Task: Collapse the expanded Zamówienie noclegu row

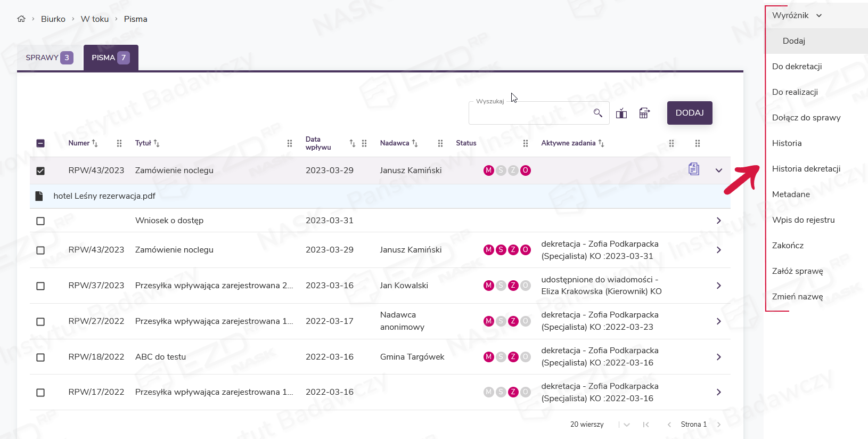Action: click(x=718, y=170)
